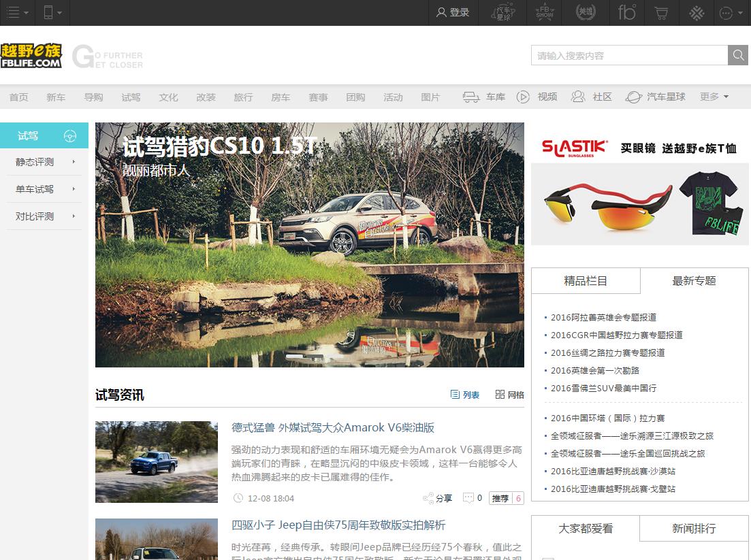751x560 pixels.
Task: Open the 试驾猎豹CS10 1.5T banner image
Action: (x=309, y=245)
